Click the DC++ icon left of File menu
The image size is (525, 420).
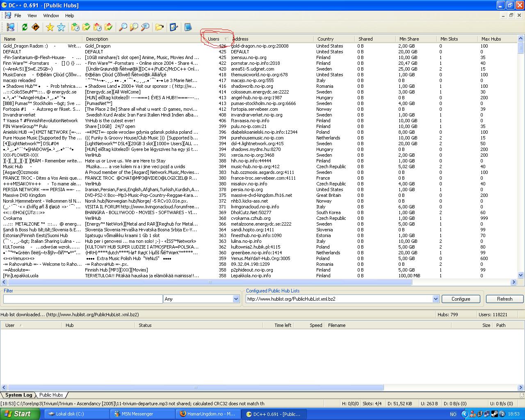pos(8,16)
